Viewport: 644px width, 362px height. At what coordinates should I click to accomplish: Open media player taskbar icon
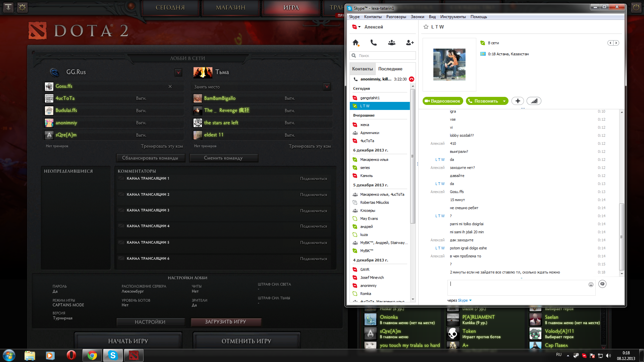[50, 355]
